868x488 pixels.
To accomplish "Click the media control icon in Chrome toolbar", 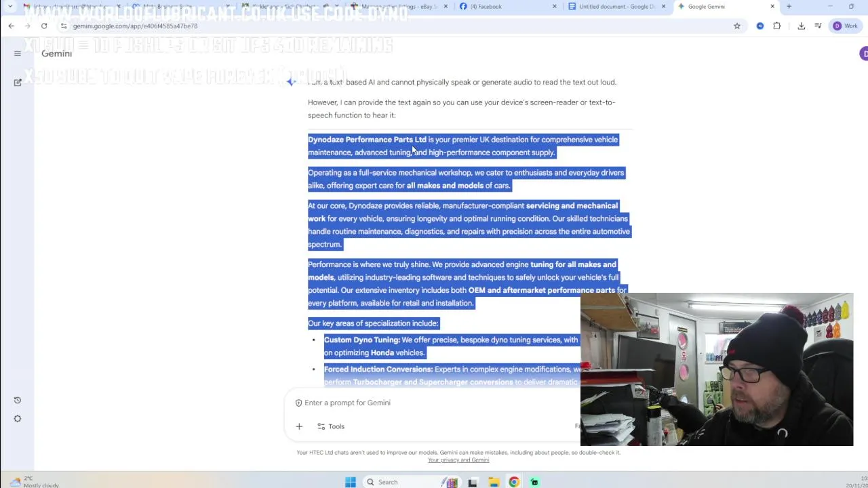I will coord(818,26).
